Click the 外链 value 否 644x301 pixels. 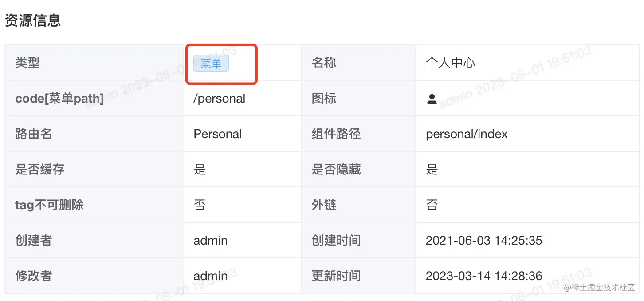coord(432,205)
